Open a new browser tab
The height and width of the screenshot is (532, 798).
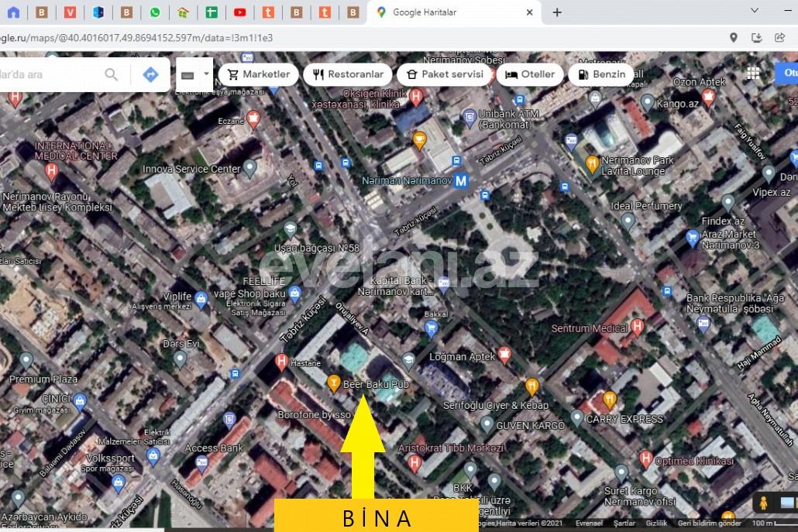coord(556,12)
